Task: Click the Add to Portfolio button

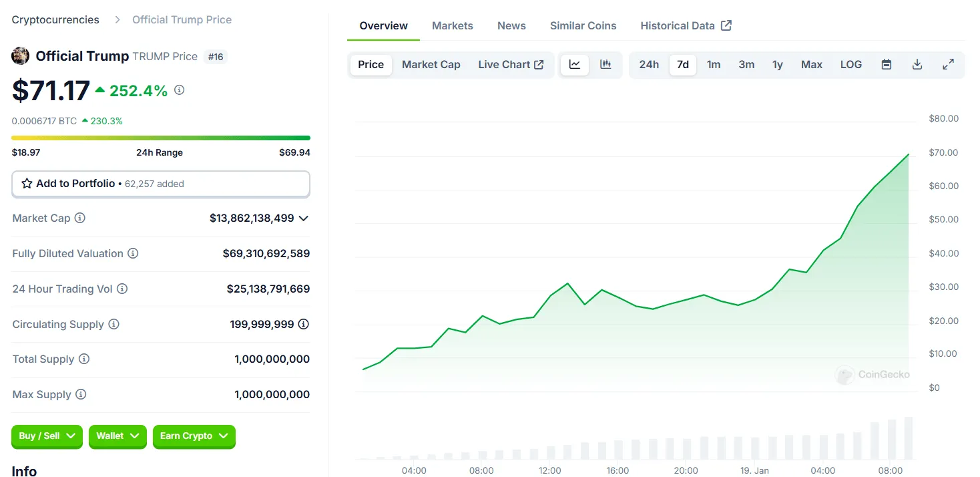Action: tap(161, 184)
